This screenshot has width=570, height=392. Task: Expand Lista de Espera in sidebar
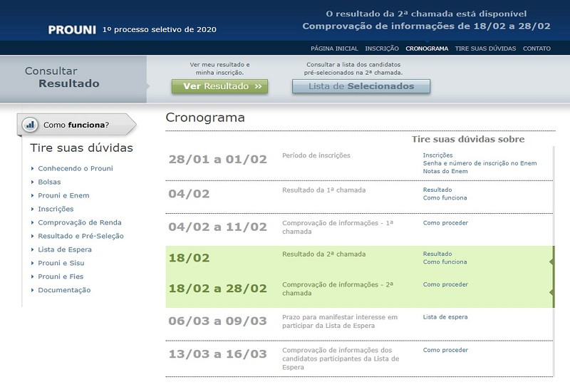[64, 249]
